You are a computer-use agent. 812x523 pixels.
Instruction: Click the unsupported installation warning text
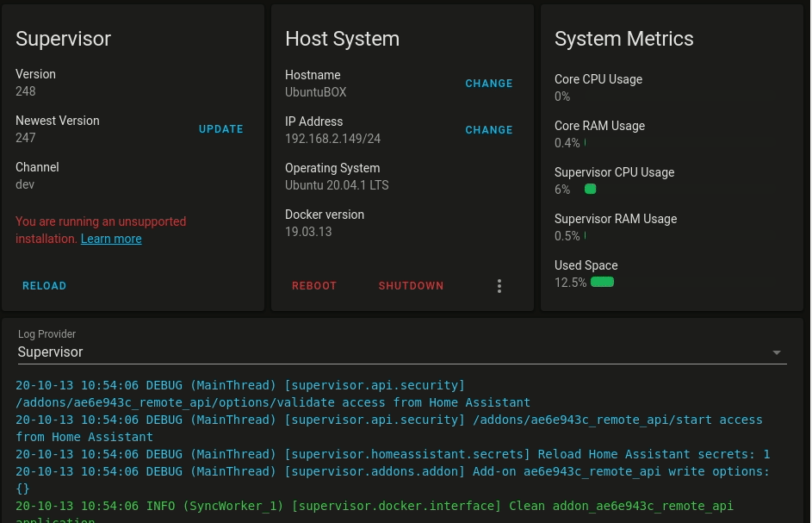click(101, 230)
